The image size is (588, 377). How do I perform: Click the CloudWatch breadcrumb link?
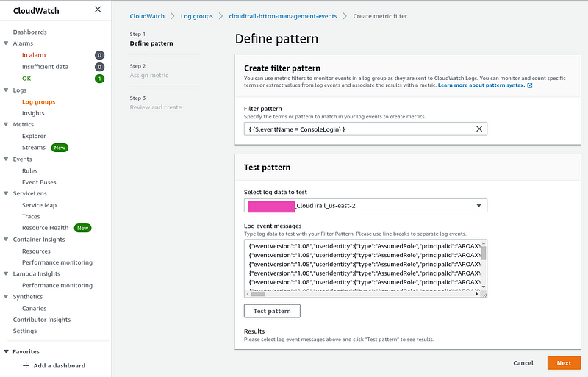(x=147, y=16)
